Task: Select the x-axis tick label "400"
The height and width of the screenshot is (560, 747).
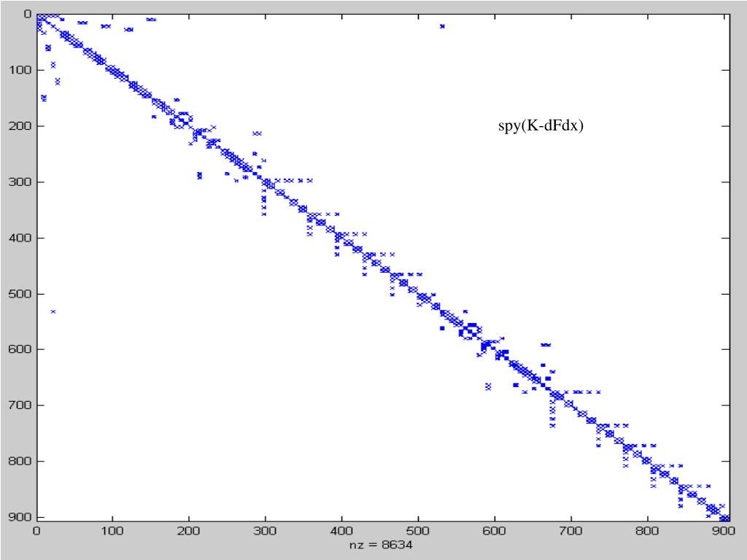Action: (341, 531)
